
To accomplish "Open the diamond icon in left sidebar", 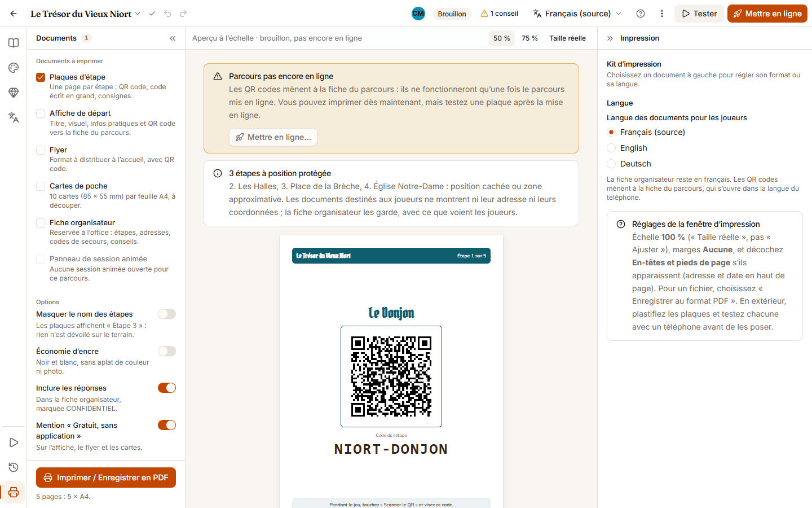I will [x=14, y=93].
